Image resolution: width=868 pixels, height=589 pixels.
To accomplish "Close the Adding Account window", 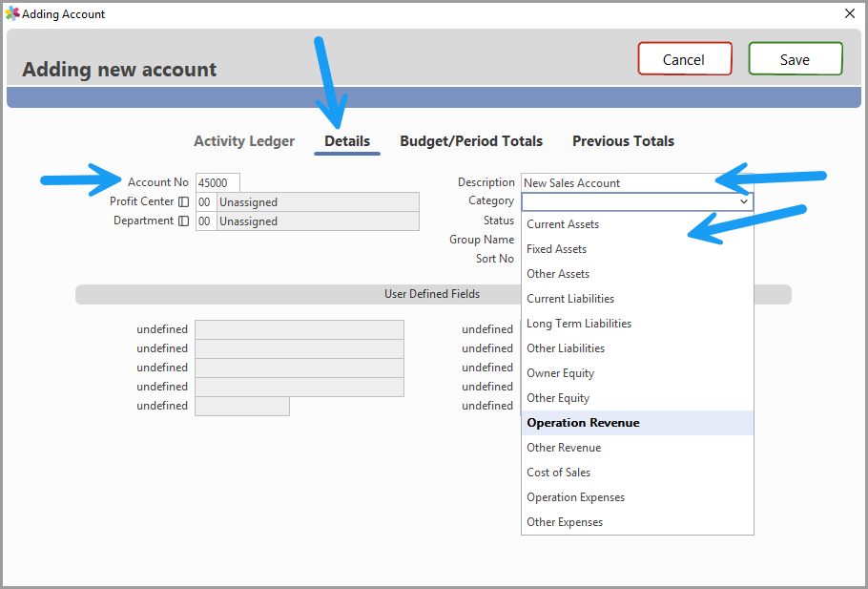I will click(x=850, y=13).
